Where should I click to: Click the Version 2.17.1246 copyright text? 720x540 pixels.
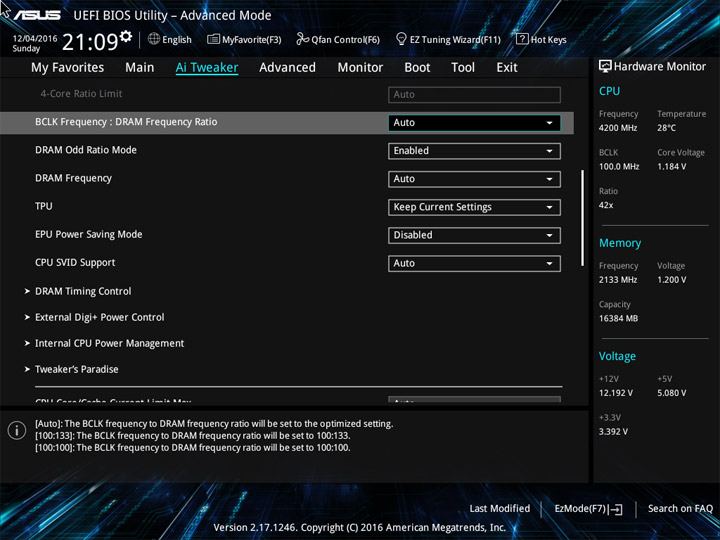point(360,527)
